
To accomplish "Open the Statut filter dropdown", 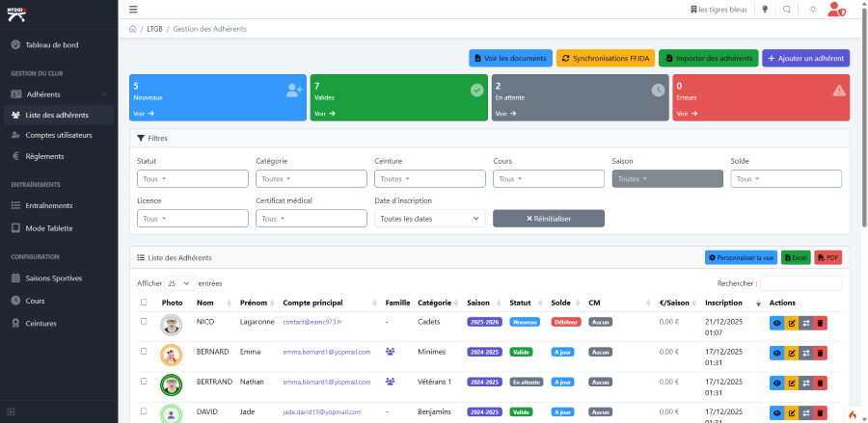I will click(193, 178).
